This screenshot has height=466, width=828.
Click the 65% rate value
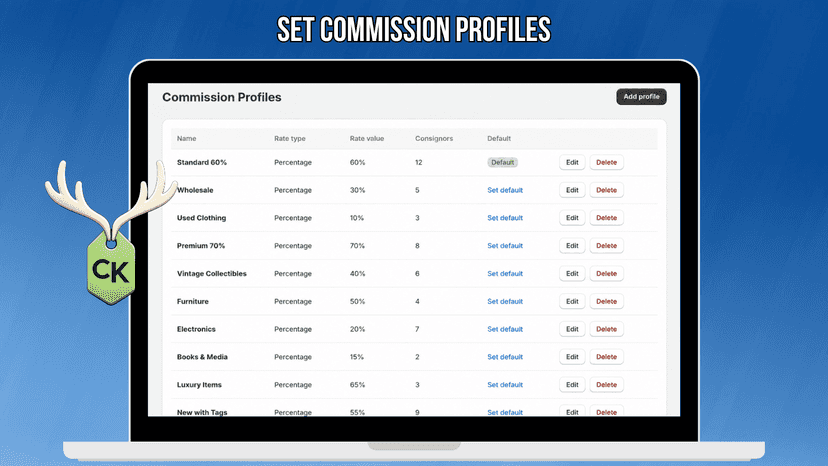357,385
